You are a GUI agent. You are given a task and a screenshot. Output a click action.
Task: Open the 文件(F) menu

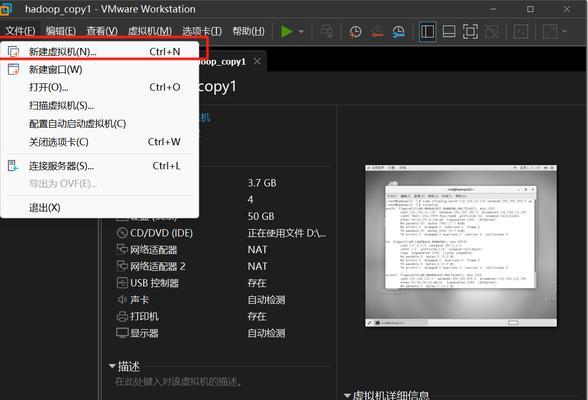20,31
